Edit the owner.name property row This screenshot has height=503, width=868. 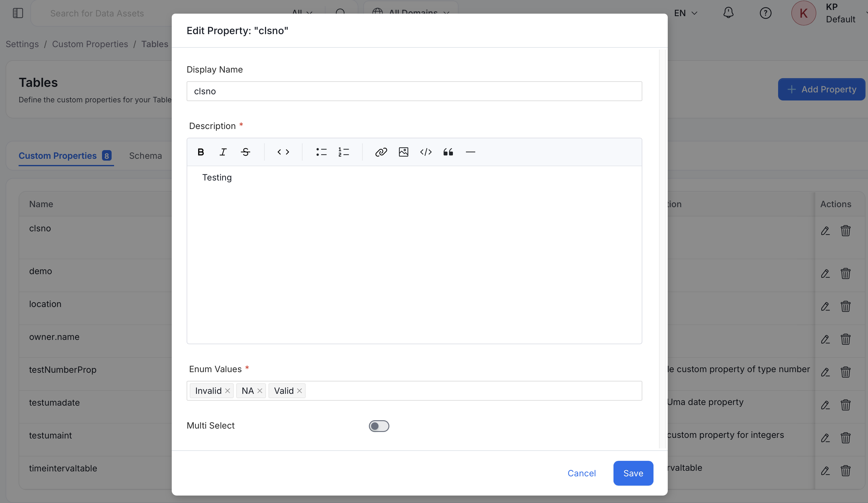pyautogui.click(x=825, y=340)
